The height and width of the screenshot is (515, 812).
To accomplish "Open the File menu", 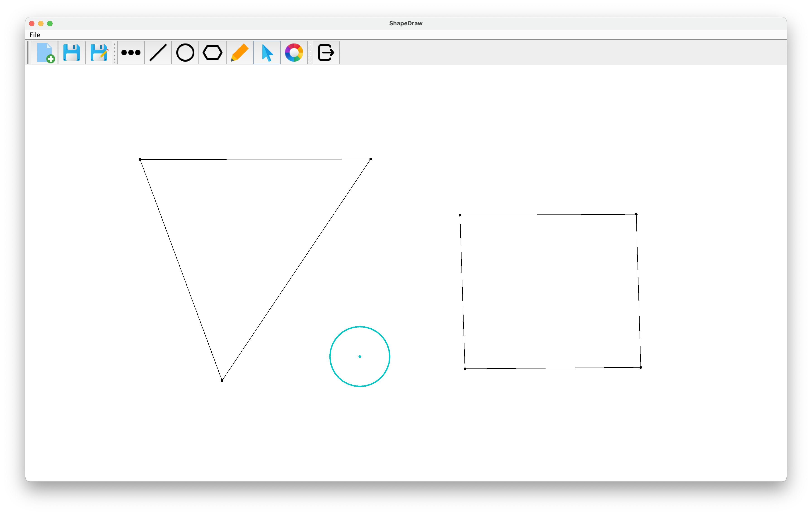I will (35, 35).
